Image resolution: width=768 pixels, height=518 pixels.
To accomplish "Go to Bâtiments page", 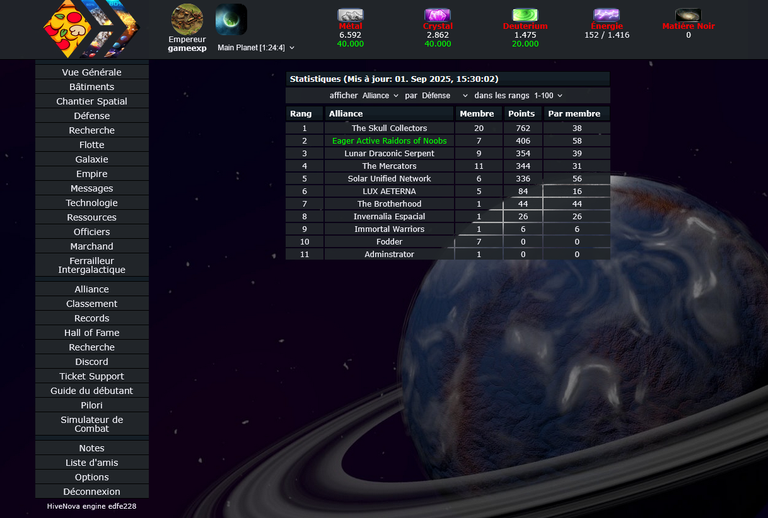I will (92, 87).
